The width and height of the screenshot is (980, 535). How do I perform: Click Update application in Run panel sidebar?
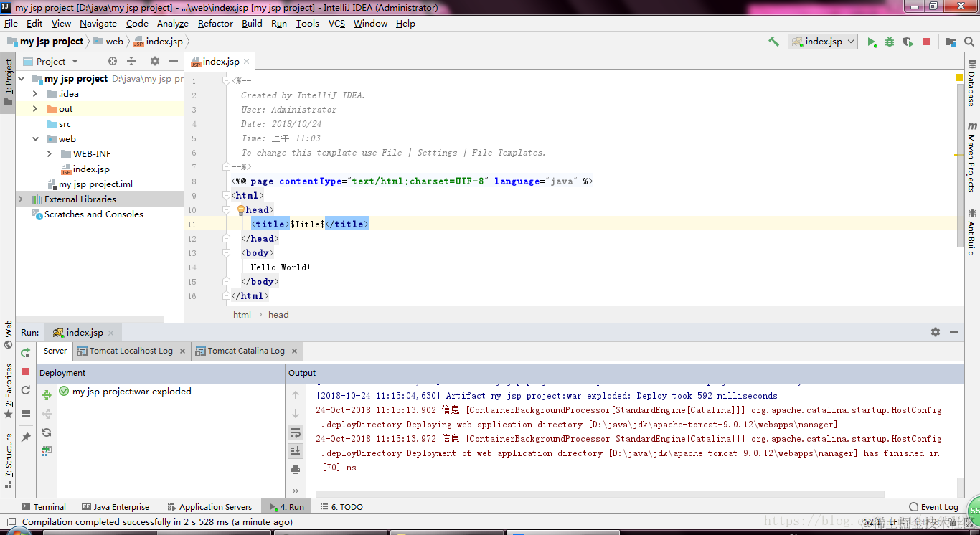[26, 390]
